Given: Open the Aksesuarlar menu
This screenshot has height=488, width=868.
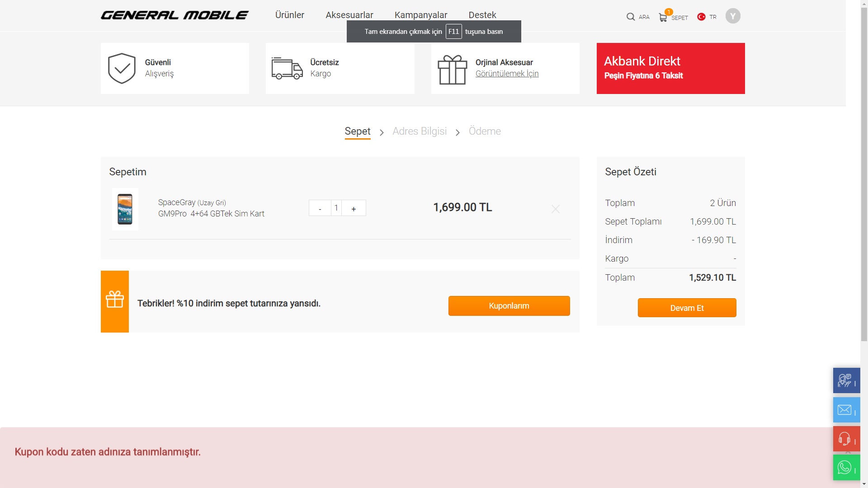Looking at the screenshot, I should pyautogui.click(x=349, y=15).
